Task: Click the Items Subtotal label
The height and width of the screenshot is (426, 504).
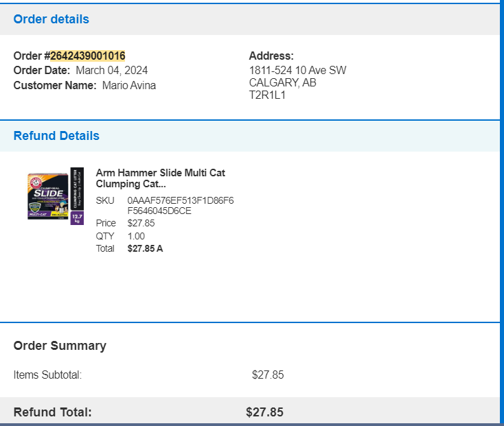Action: click(47, 375)
